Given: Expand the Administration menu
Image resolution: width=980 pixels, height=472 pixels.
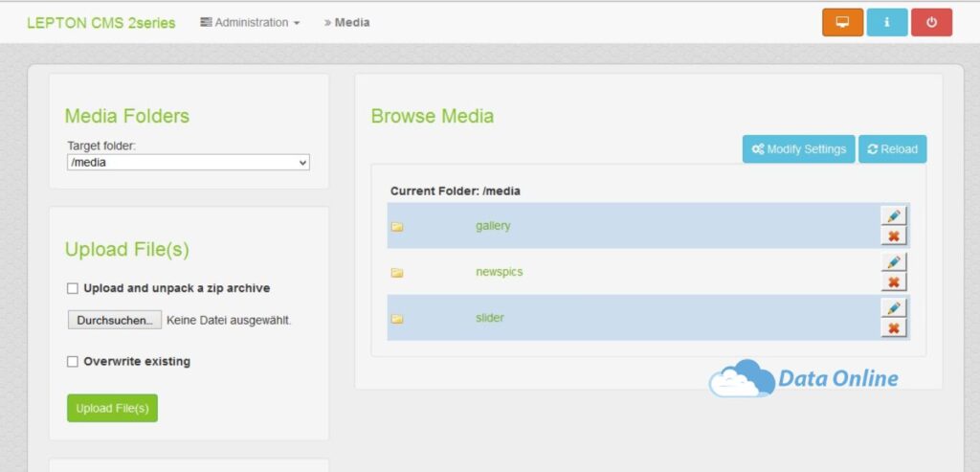Looking at the screenshot, I should click(x=250, y=23).
